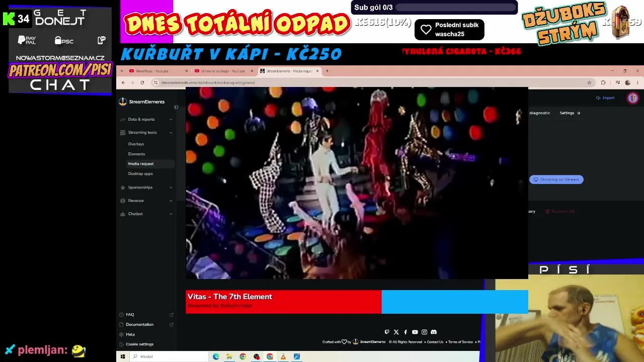Open the Windows Start menu
Image resolution: width=644 pixels, height=362 pixels.
[x=122, y=356]
